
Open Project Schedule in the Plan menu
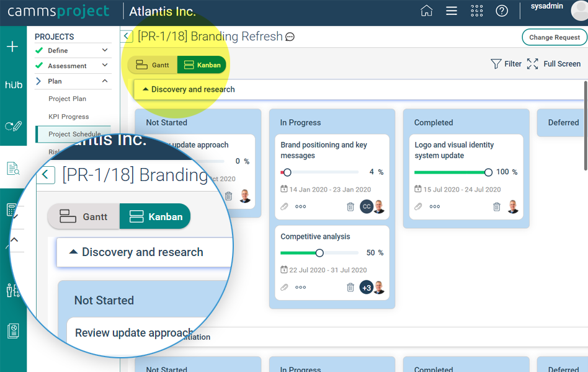click(x=74, y=134)
